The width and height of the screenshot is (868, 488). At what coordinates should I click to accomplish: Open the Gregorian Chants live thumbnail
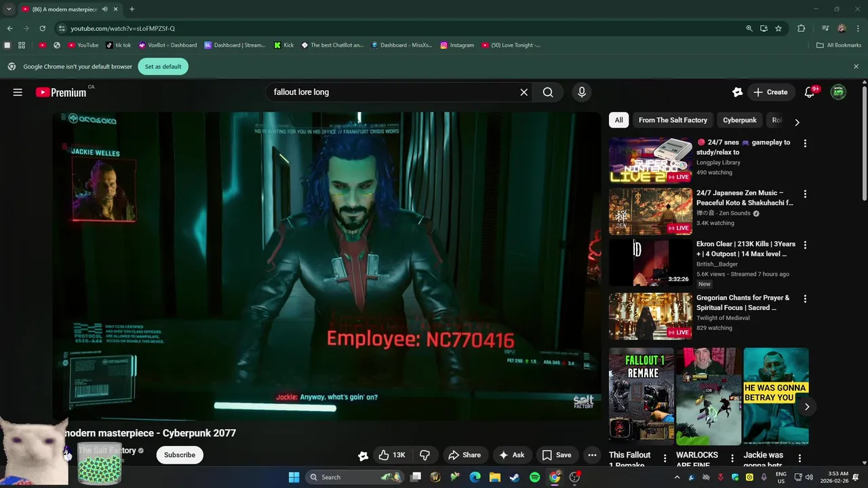650,316
